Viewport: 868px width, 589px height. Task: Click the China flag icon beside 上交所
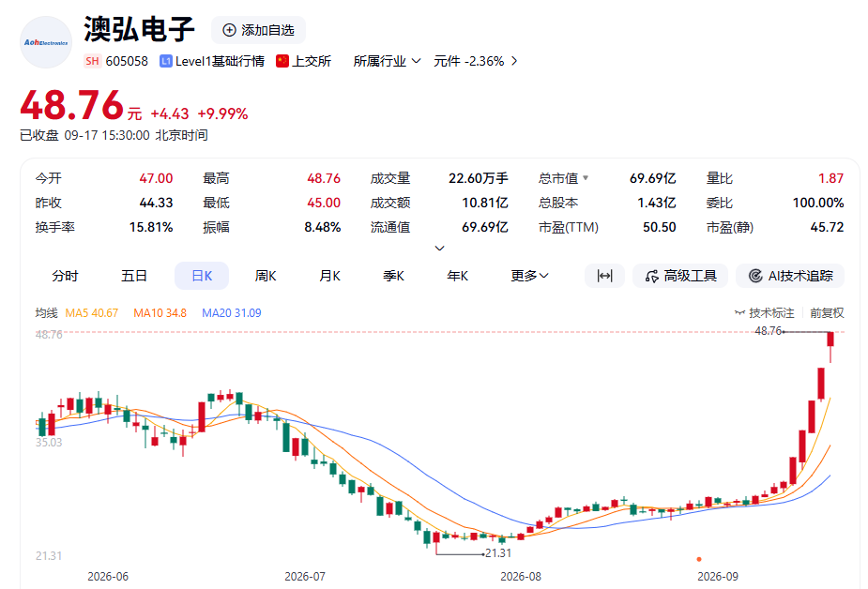pos(282,61)
